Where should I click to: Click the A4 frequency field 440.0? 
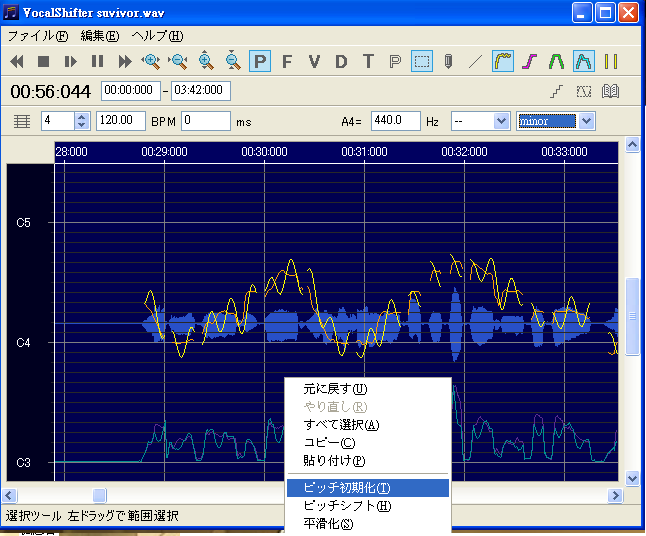(x=396, y=121)
